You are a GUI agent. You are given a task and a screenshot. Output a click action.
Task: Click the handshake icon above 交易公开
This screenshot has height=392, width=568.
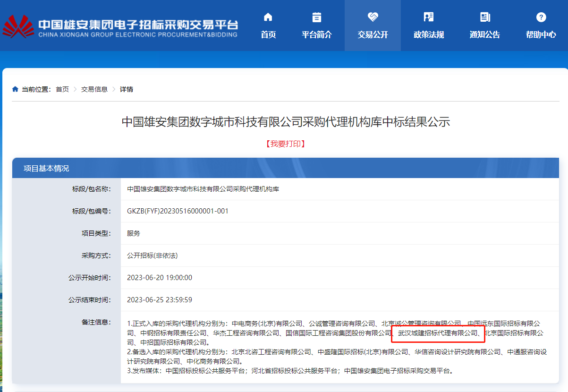click(373, 17)
